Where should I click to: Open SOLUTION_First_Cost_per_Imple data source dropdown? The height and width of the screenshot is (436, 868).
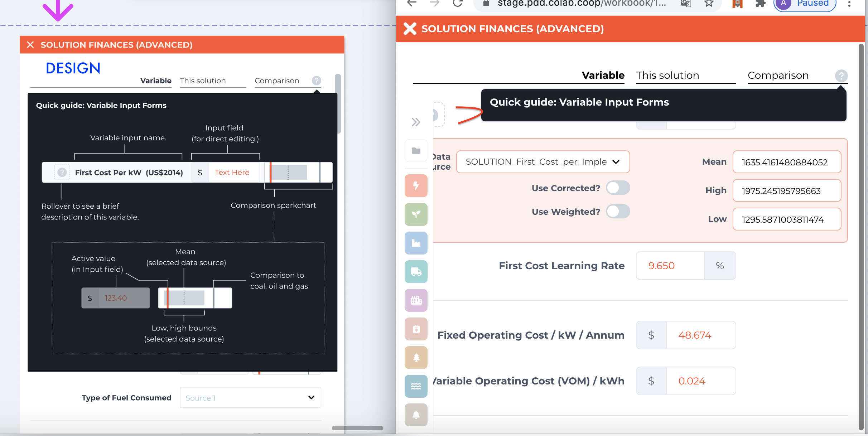pyautogui.click(x=542, y=162)
